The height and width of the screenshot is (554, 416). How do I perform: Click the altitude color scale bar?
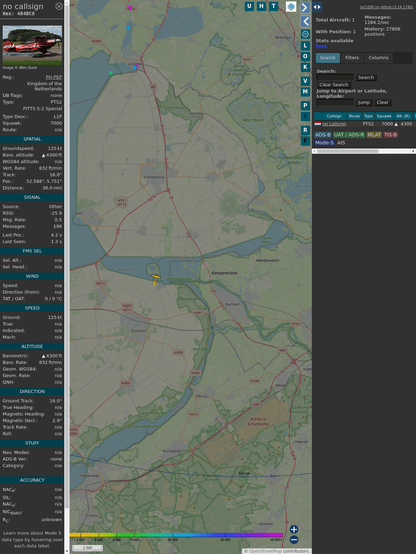(x=176, y=535)
